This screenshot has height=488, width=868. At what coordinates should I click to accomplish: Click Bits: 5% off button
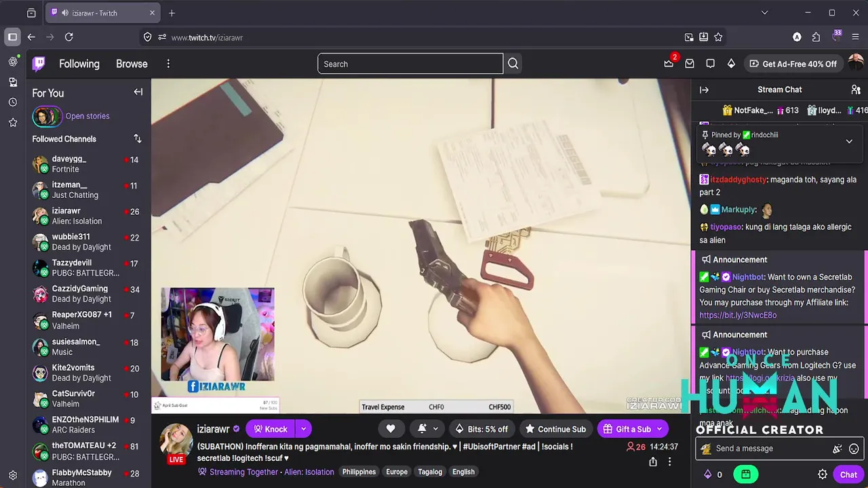click(x=481, y=429)
